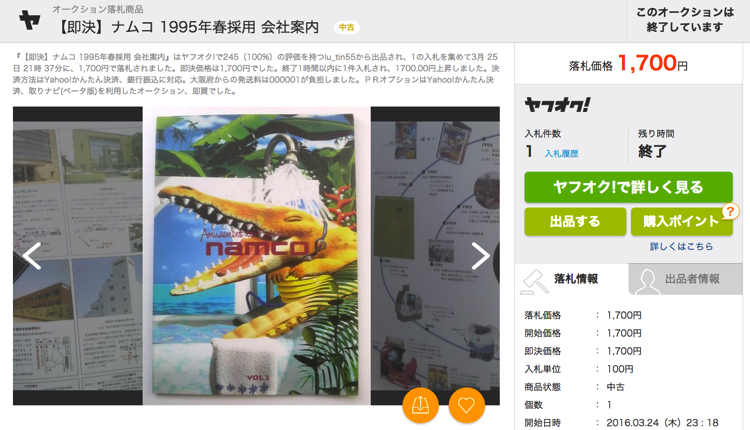
Task: Advance to next image with right arrow
Action: 481,255
